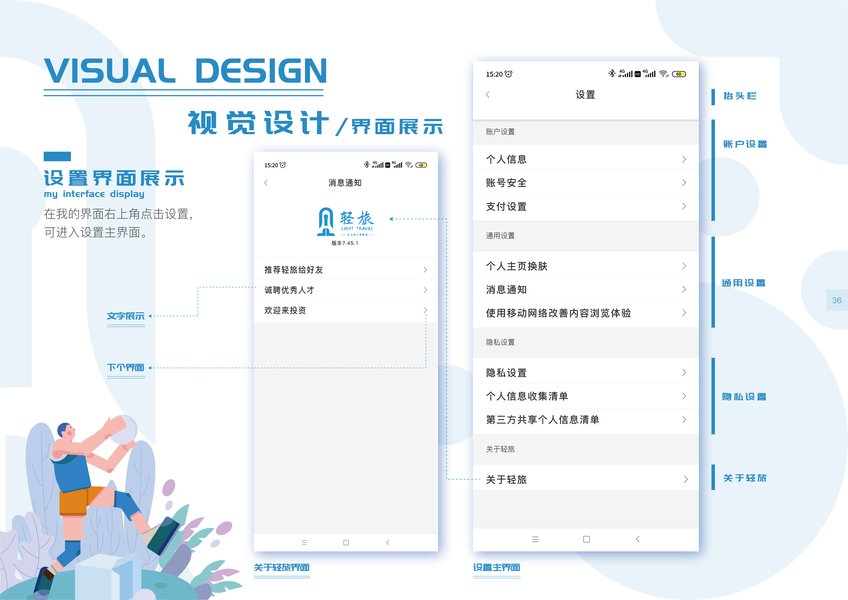Open 使用移动网络改善内容浏览体验 item
The height and width of the screenshot is (600, 848).
click(x=586, y=313)
